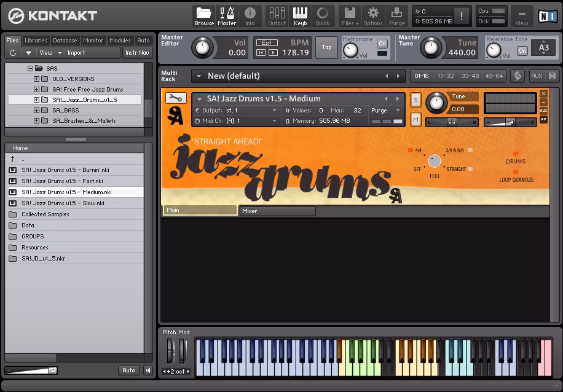This screenshot has height=392, width=563.
Task: Open the Browse panel icon
Action: point(204,16)
